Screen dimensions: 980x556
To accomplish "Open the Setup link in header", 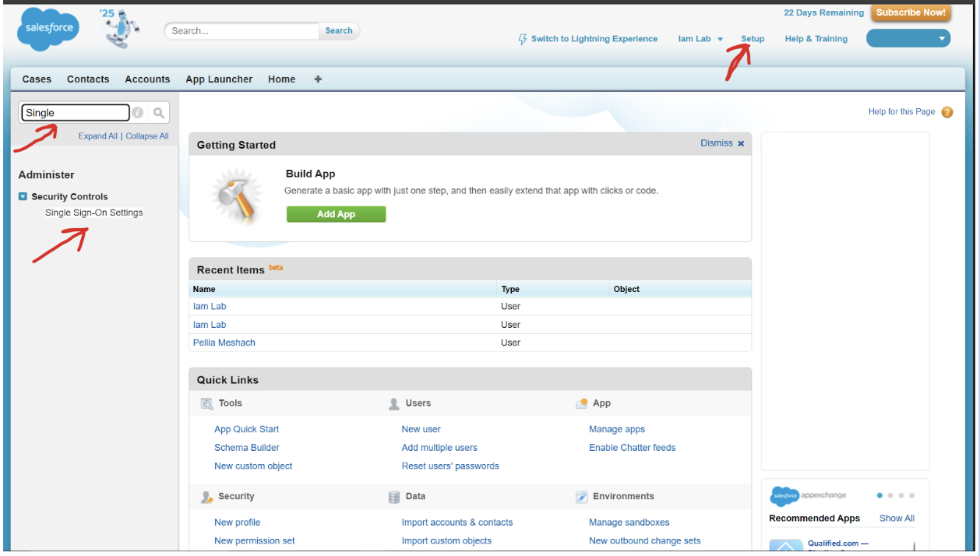I will [x=753, y=39].
